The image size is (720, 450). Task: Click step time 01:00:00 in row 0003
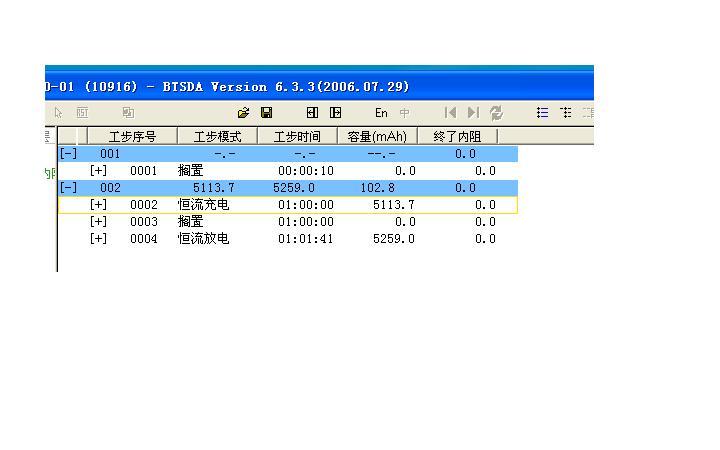[x=306, y=222]
